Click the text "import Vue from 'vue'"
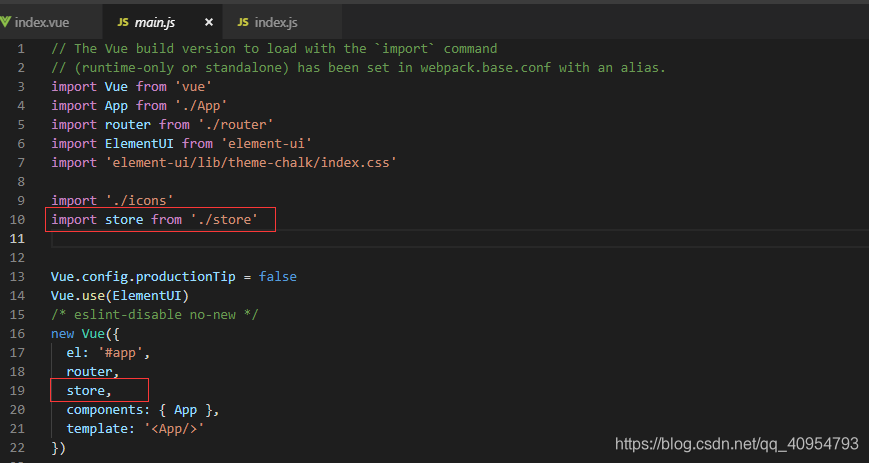The image size is (869, 463). 131,87
